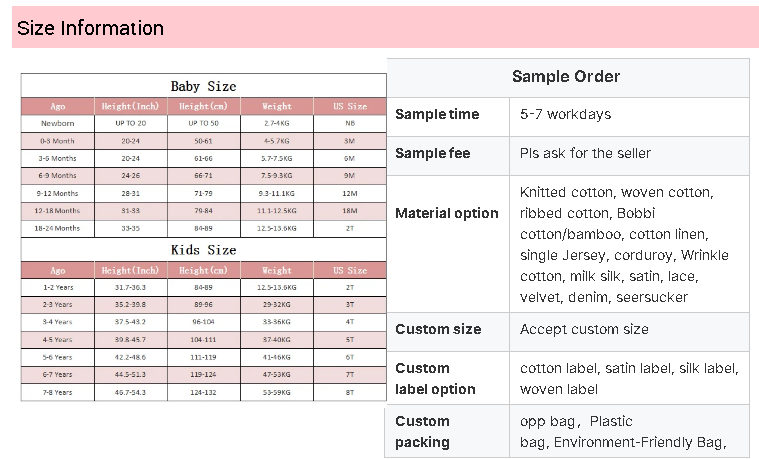Select the 5-7 workdays value
759x459 pixels.
pos(565,114)
